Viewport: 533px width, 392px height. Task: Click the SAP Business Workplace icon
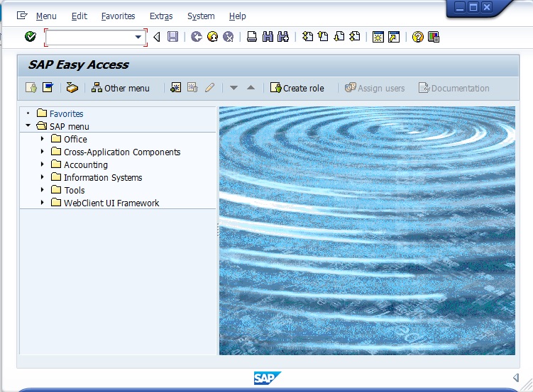pos(72,88)
